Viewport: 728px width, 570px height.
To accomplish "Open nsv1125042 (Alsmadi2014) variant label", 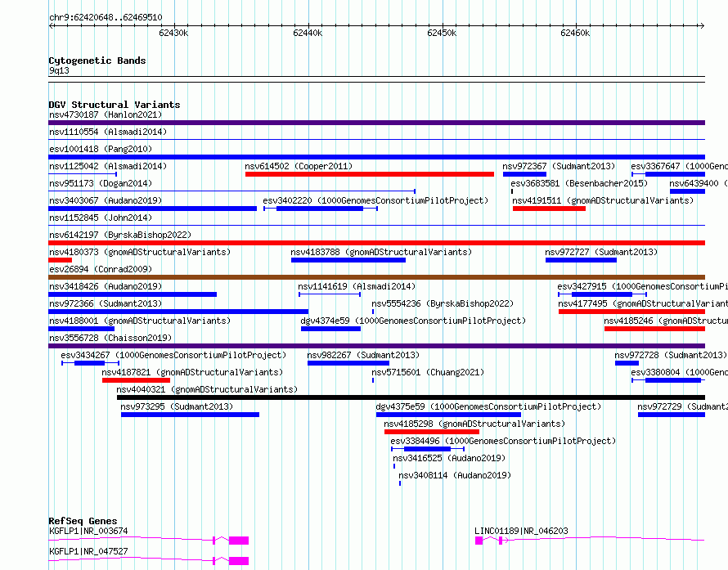I will click(108, 166).
